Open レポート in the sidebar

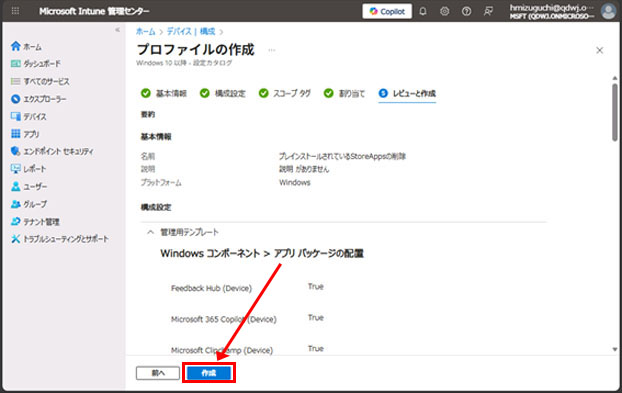[x=29, y=169]
